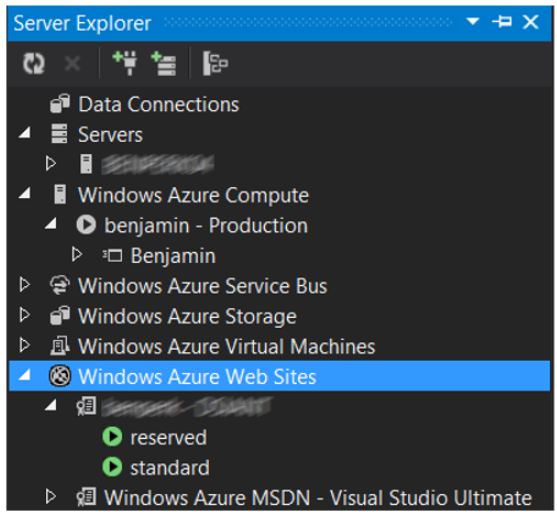Collapse Windows Azure Web Sites node
The image size is (557, 512).
[x=25, y=375]
